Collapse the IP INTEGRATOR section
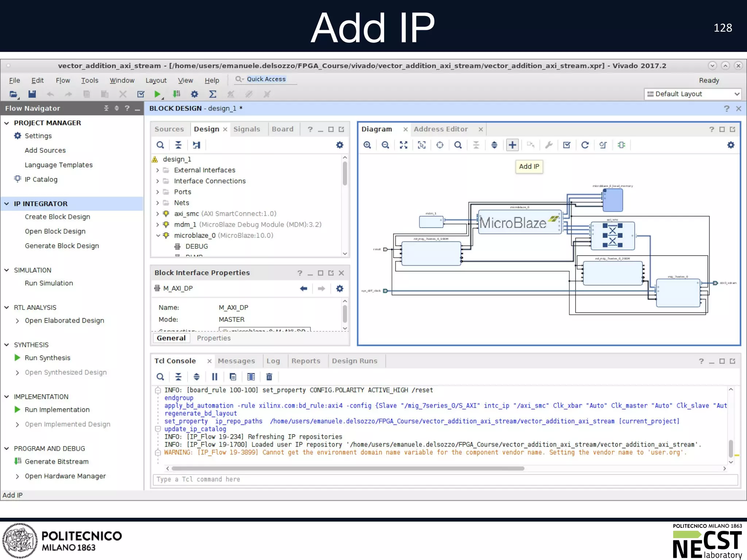Viewport: 747px width, 560px height. coord(7,204)
